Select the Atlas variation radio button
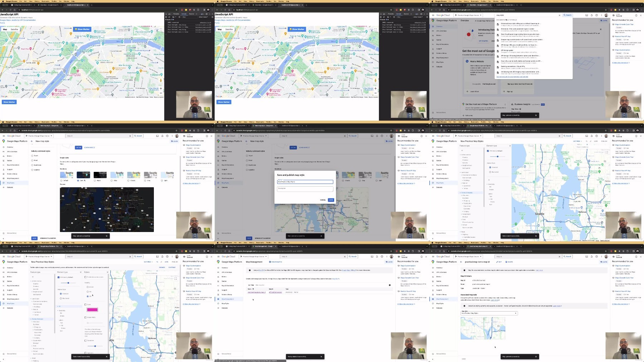The height and width of the screenshot is (362, 644). coord(112,180)
